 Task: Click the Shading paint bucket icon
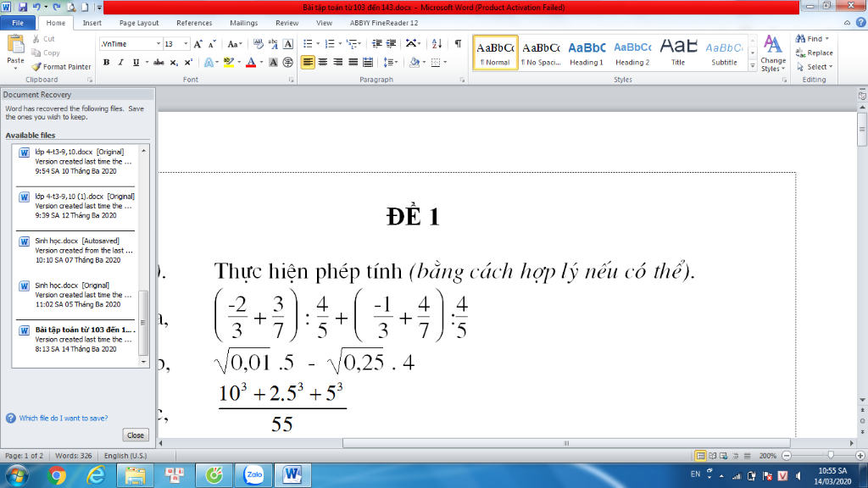pyautogui.click(x=414, y=63)
